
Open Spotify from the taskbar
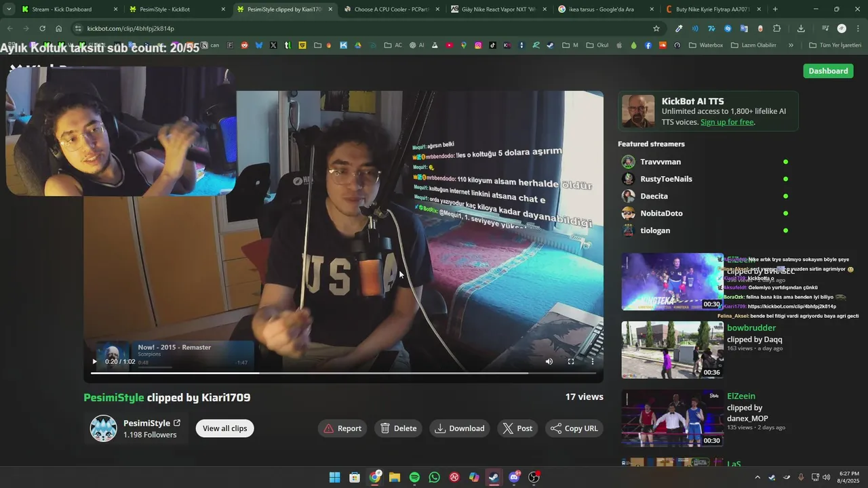tap(414, 477)
